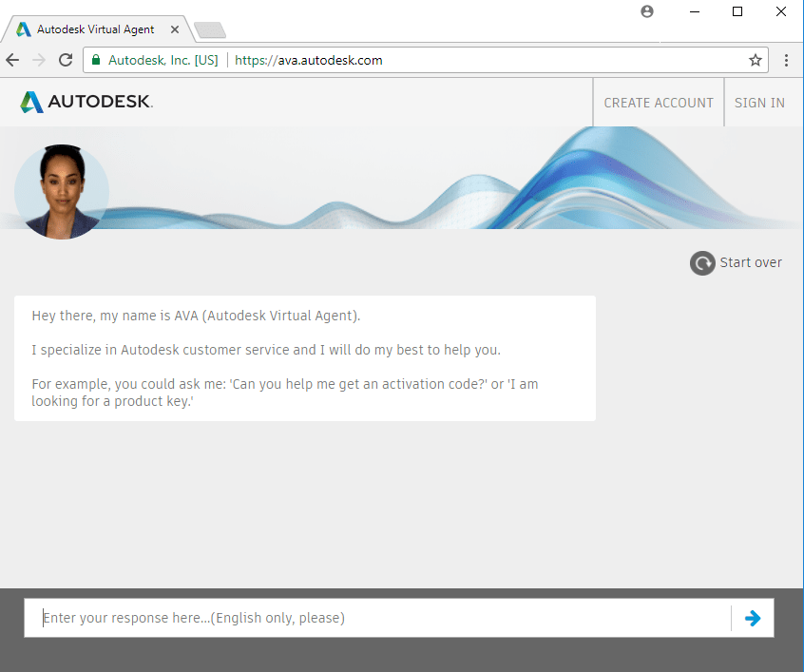Click the browser forward arrow
Image resolution: width=804 pixels, height=672 pixels.
(40, 59)
